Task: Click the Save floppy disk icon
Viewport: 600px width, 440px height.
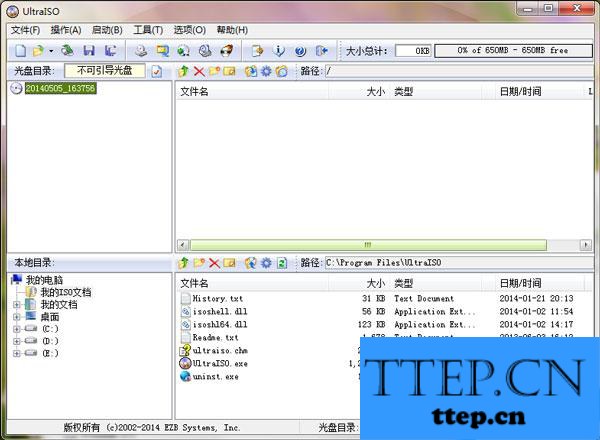Action: click(89, 51)
